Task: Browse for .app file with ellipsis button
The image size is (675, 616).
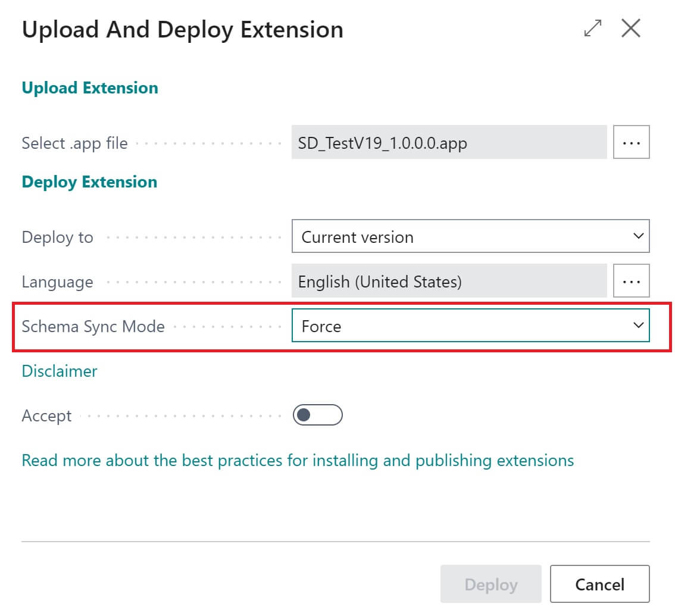Action: point(631,142)
